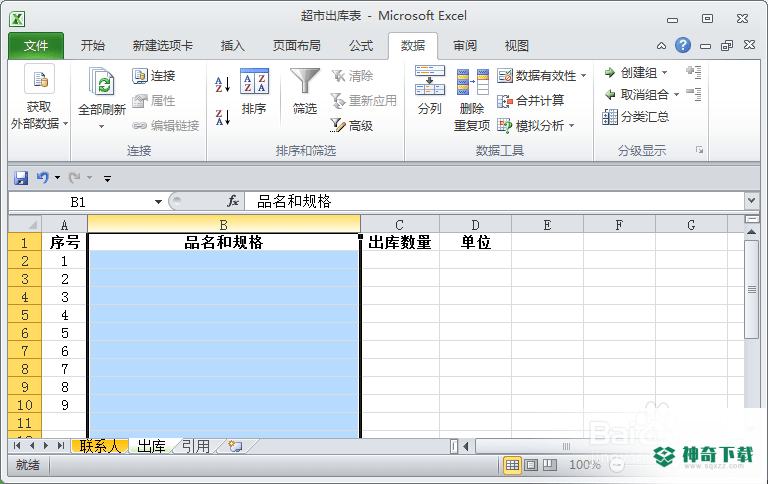Click the Show Detail outline icon

(x=694, y=73)
